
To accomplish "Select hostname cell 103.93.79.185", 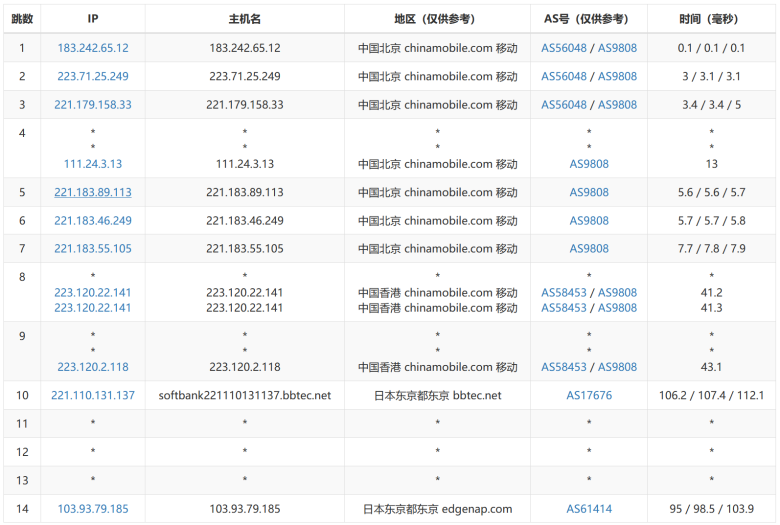I will 245,509.
